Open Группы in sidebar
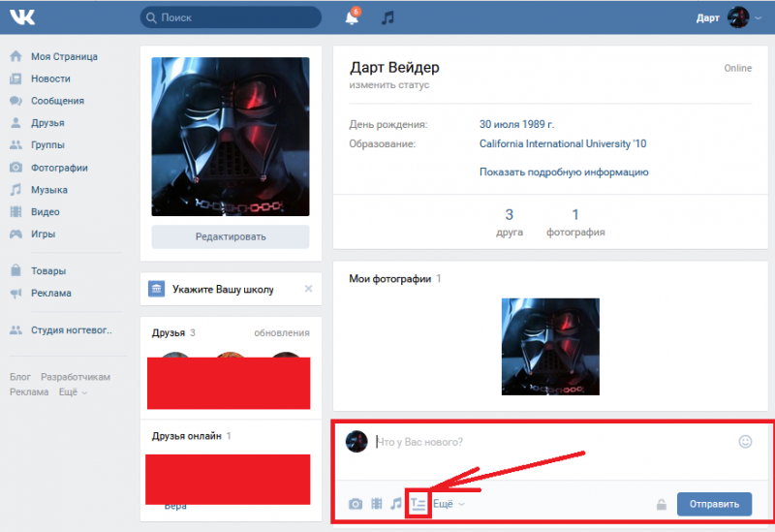This screenshot has height=532, width=775. (47, 144)
